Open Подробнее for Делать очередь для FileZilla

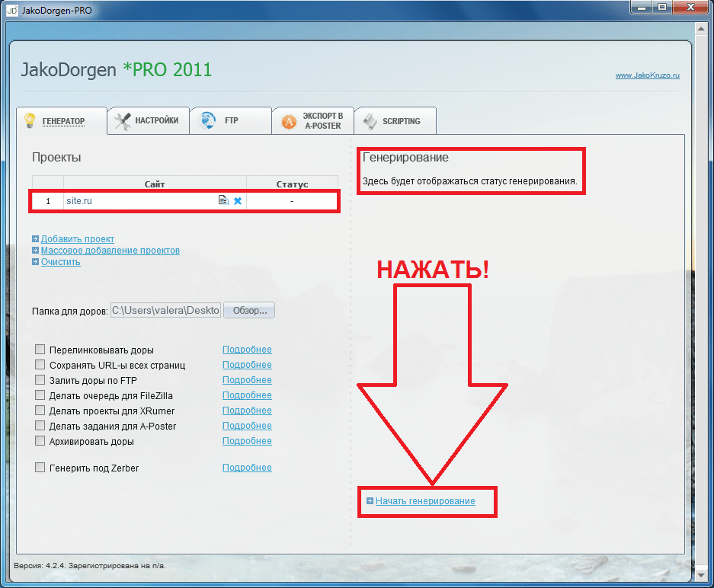click(247, 395)
